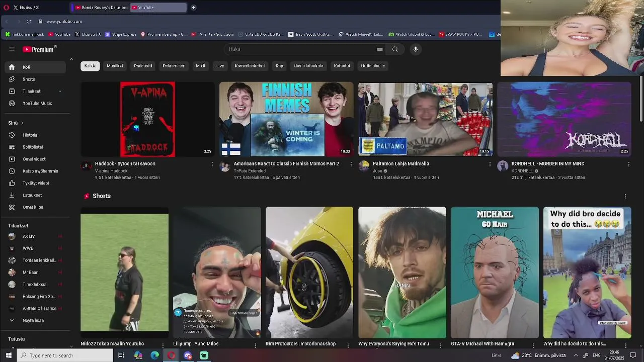Open Katso myöhemmin list

[35, 171]
